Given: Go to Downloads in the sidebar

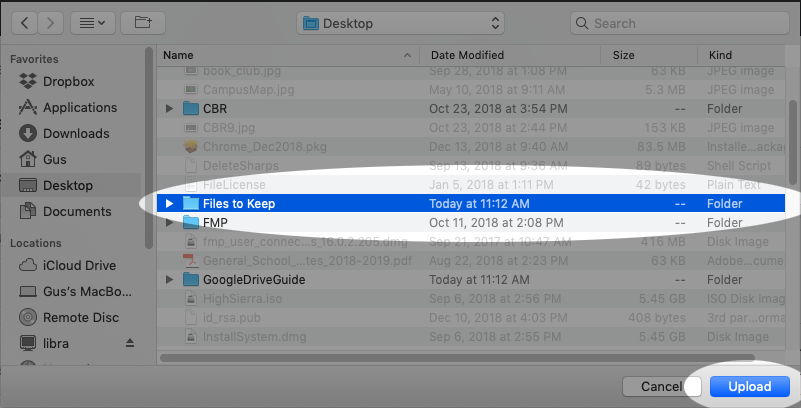Looking at the screenshot, I should 75,134.
